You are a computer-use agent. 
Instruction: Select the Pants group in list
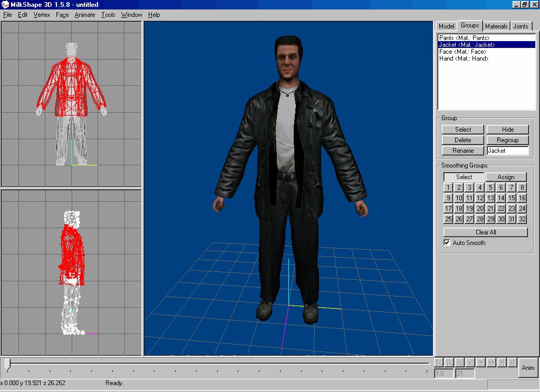point(487,38)
